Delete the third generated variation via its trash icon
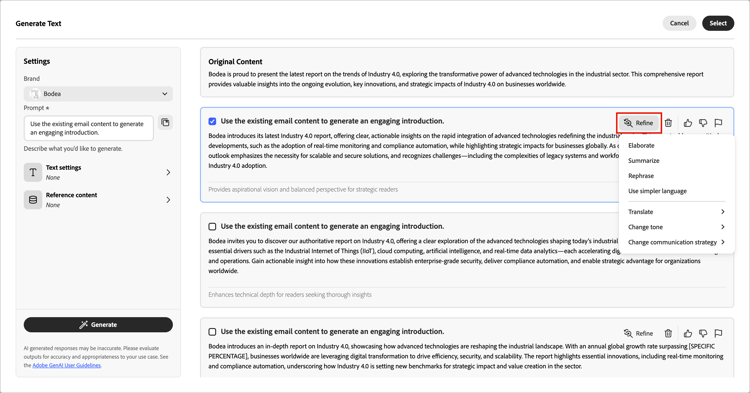 click(x=668, y=333)
